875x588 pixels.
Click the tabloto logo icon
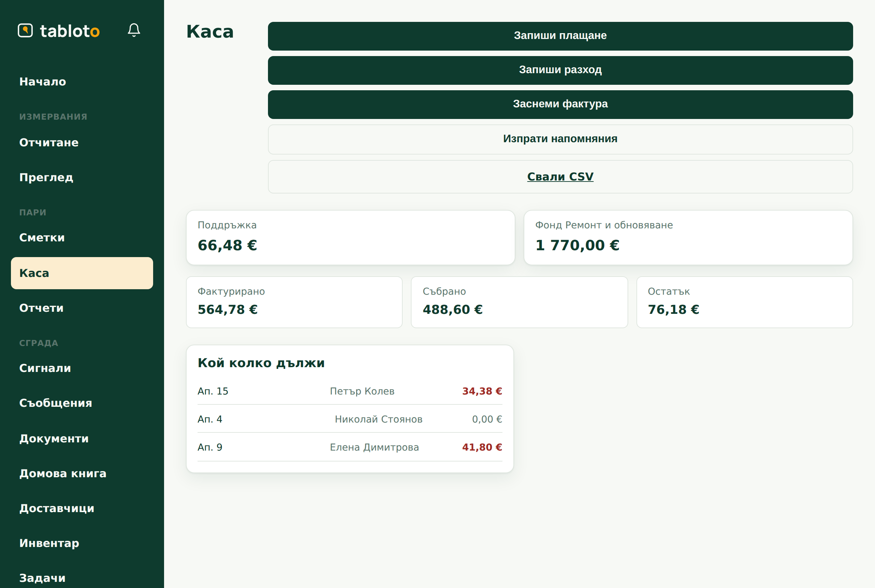pos(25,30)
